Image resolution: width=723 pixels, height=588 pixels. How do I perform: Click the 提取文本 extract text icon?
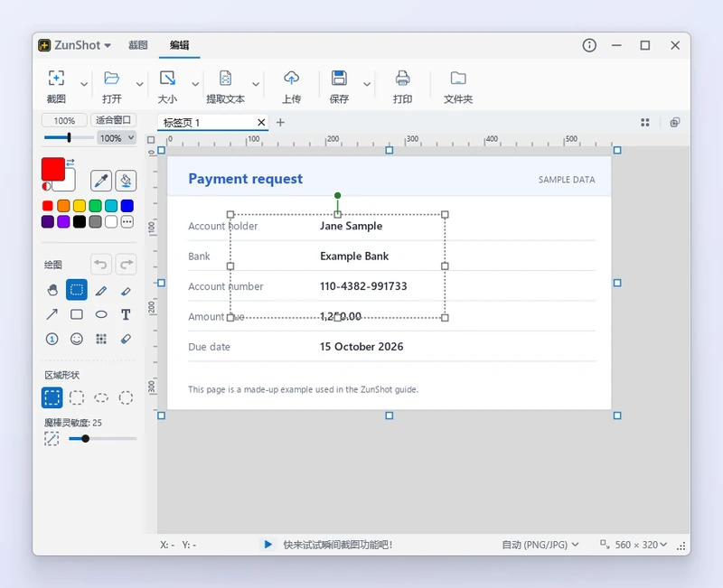[225, 79]
